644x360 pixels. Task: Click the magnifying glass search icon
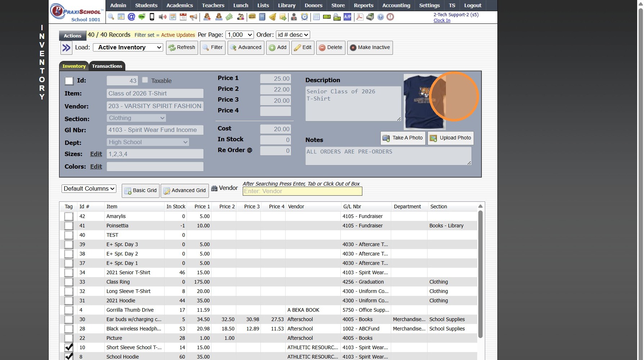(x=111, y=17)
